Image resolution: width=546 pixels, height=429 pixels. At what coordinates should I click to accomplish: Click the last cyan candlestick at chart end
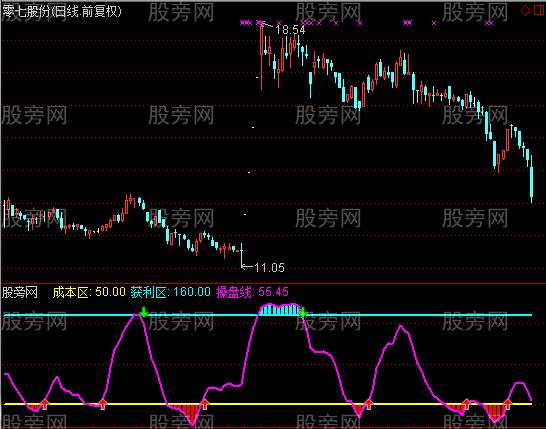point(531,180)
